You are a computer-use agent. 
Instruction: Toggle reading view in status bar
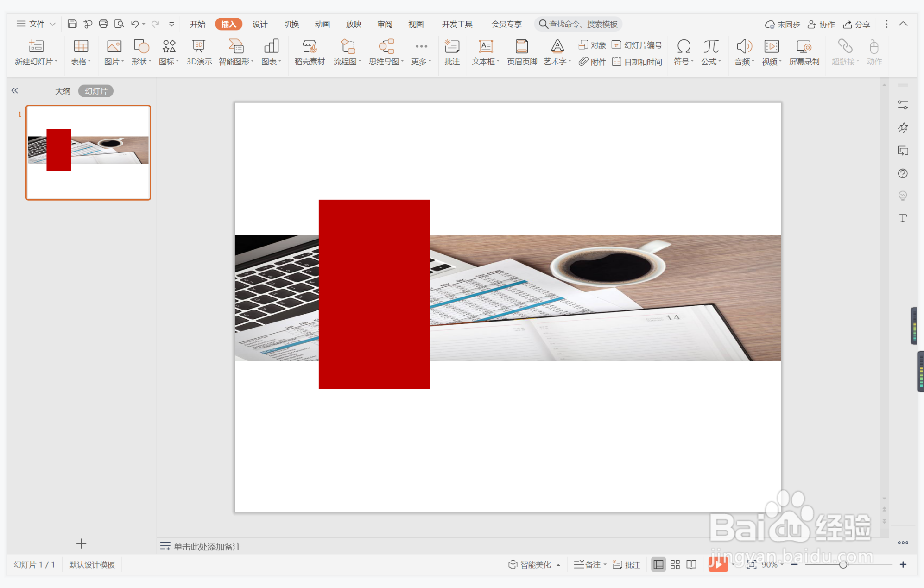click(x=691, y=564)
